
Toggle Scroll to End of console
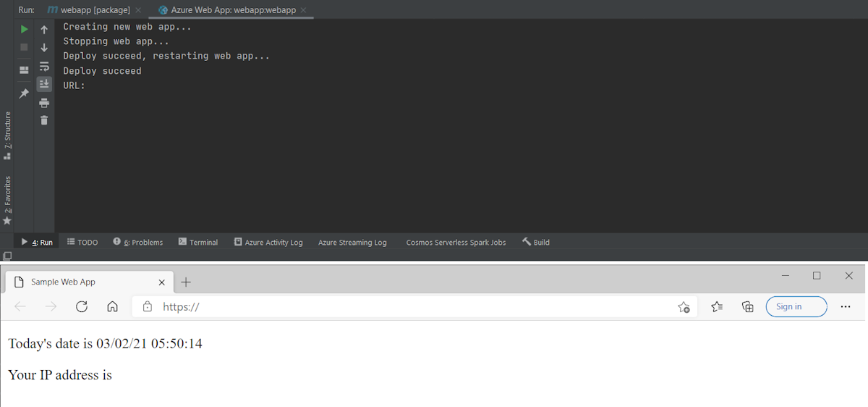pos(44,84)
